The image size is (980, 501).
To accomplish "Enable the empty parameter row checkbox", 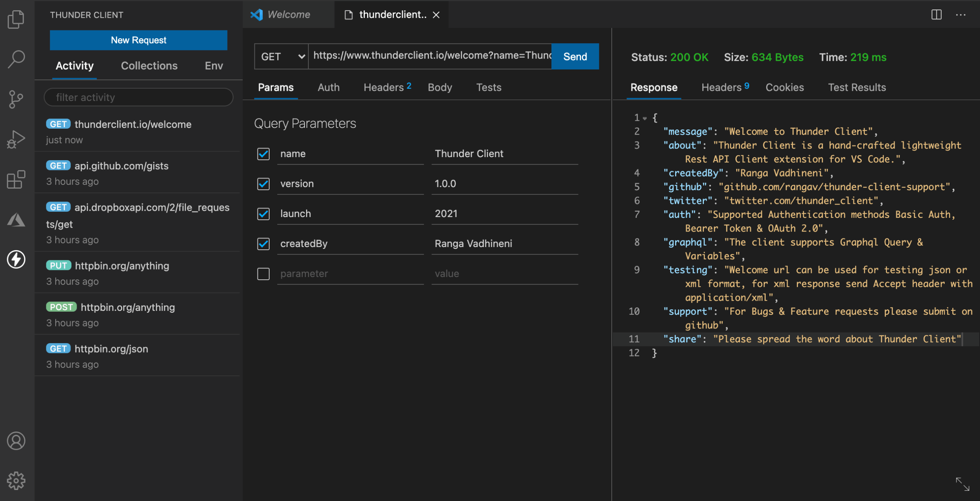I will 263,274.
